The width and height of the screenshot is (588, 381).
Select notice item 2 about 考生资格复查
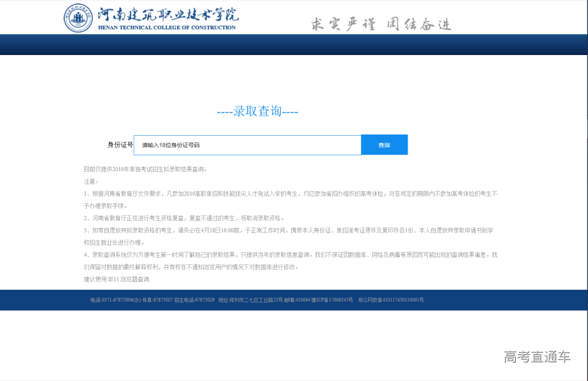(183, 218)
